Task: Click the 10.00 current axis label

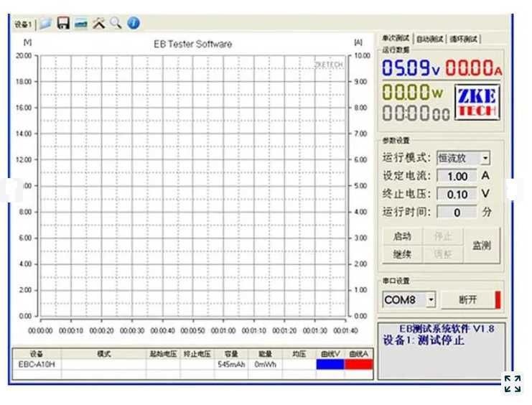Action: (x=362, y=56)
